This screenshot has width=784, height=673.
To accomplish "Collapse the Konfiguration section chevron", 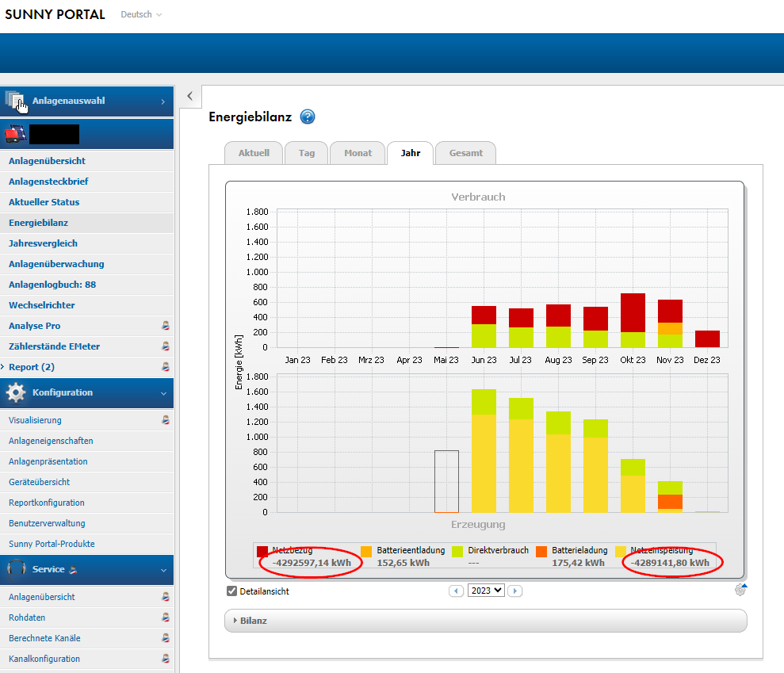I will pos(163,393).
